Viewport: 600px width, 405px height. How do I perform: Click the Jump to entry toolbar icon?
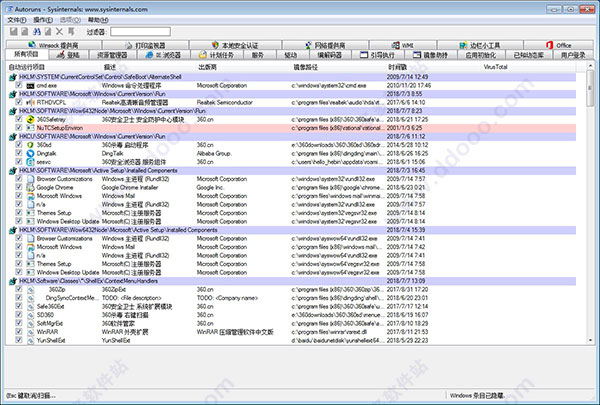click(x=71, y=32)
